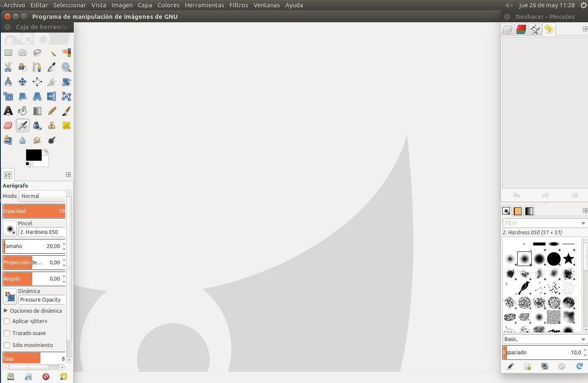This screenshot has width=588, height=383.
Task: Open the Modo dropdown set to Normal
Action: pyautogui.click(x=42, y=196)
